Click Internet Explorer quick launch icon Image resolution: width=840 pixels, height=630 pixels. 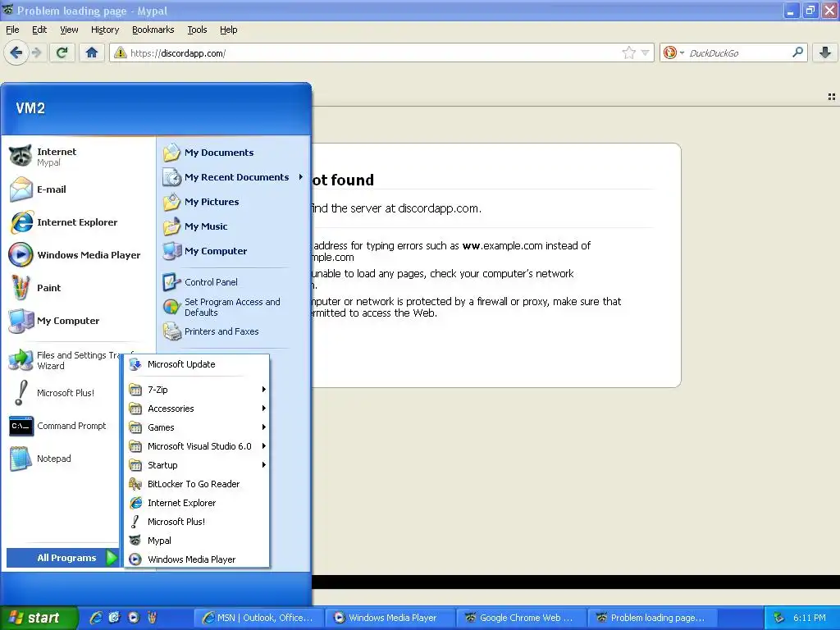[95, 618]
